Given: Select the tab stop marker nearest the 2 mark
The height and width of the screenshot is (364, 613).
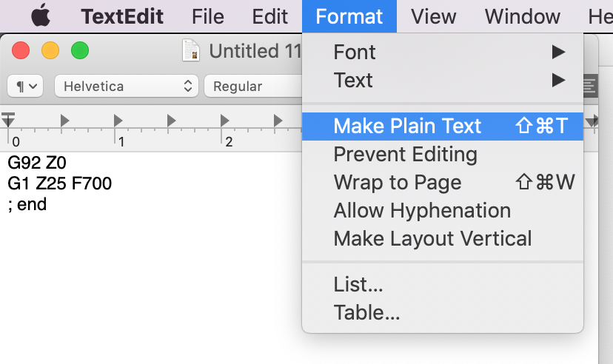Looking at the screenshot, I should (x=224, y=121).
